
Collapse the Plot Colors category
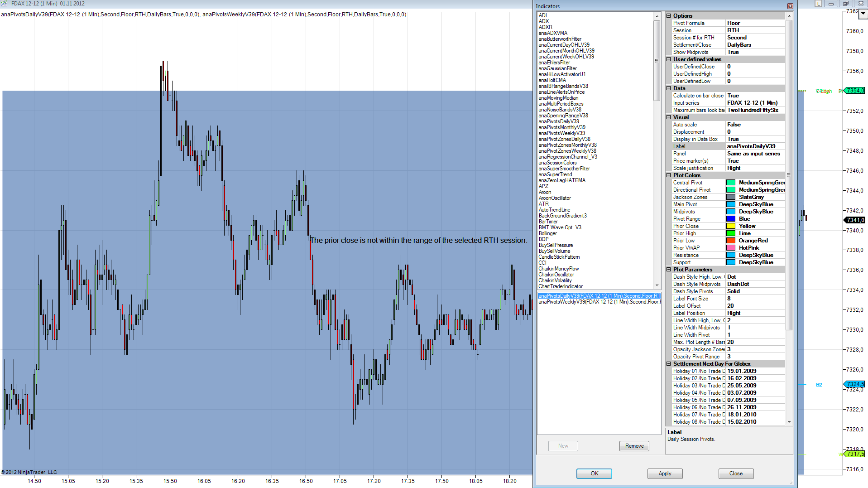pyautogui.click(x=669, y=175)
